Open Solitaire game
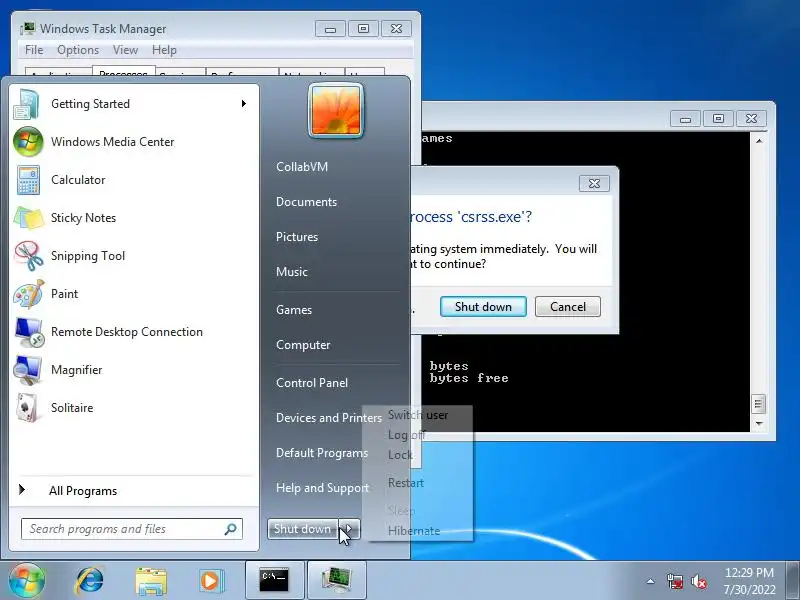Viewport: 800px width, 600px height. 133,408
